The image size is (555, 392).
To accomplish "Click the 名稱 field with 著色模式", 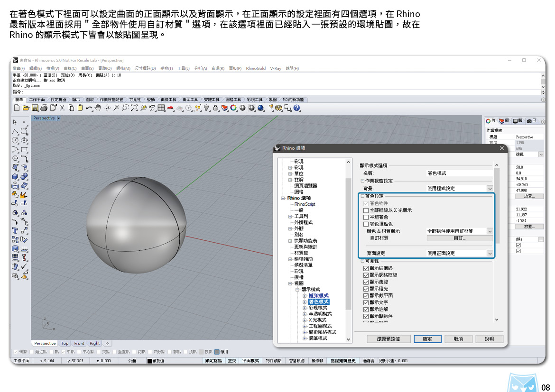I will pos(460,173).
